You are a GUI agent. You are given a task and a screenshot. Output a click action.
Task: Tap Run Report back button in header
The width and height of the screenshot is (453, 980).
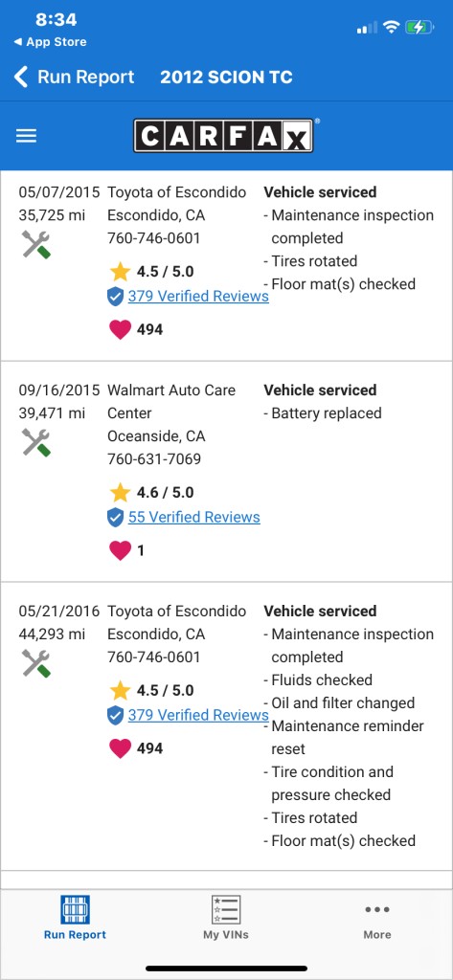[74, 78]
